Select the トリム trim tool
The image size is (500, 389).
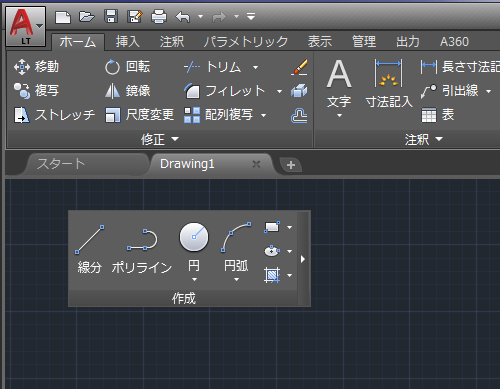212,67
